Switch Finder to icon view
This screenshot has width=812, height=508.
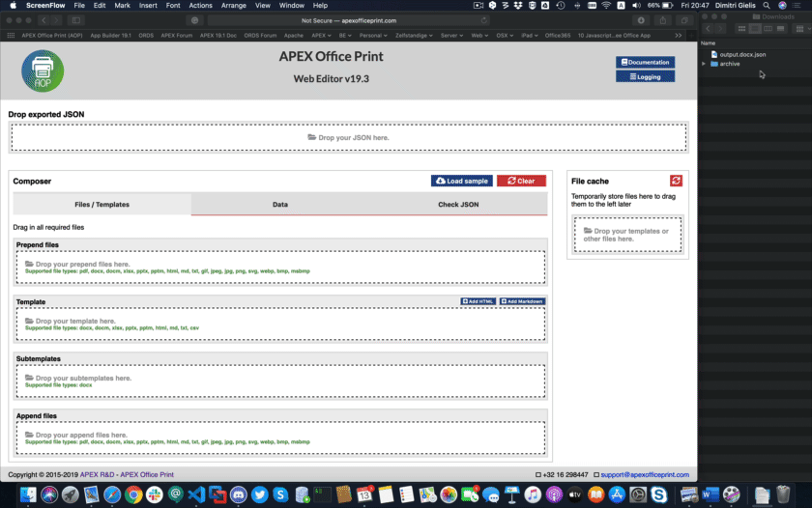pos(741,28)
